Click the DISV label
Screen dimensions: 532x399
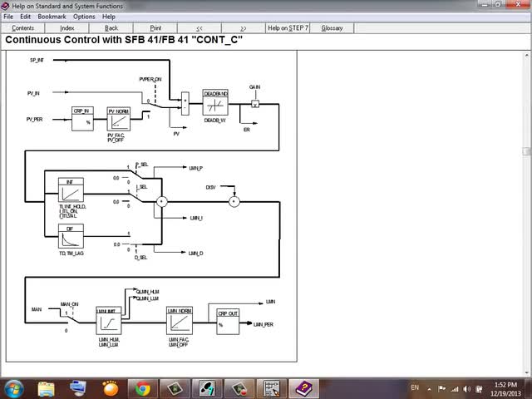point(210,187)
